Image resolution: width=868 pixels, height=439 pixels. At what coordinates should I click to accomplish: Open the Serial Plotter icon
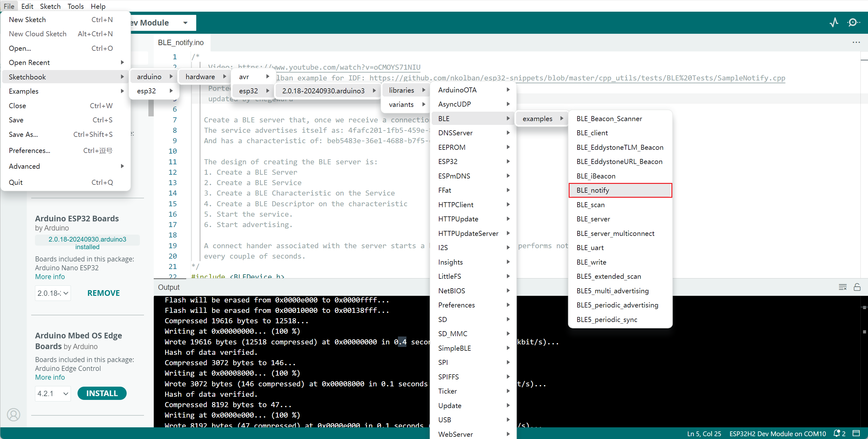pos(834,23)
